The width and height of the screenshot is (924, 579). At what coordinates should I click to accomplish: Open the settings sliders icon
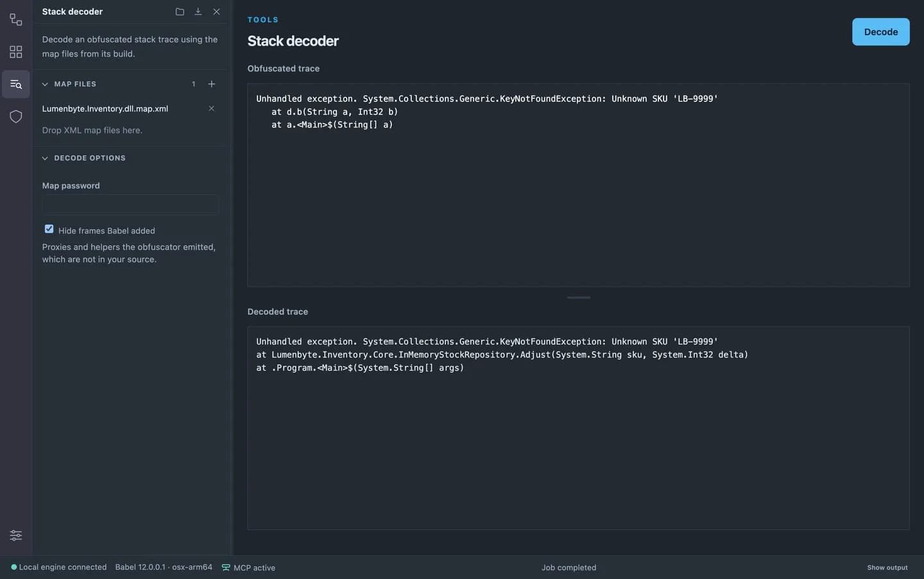click(16, 535)
